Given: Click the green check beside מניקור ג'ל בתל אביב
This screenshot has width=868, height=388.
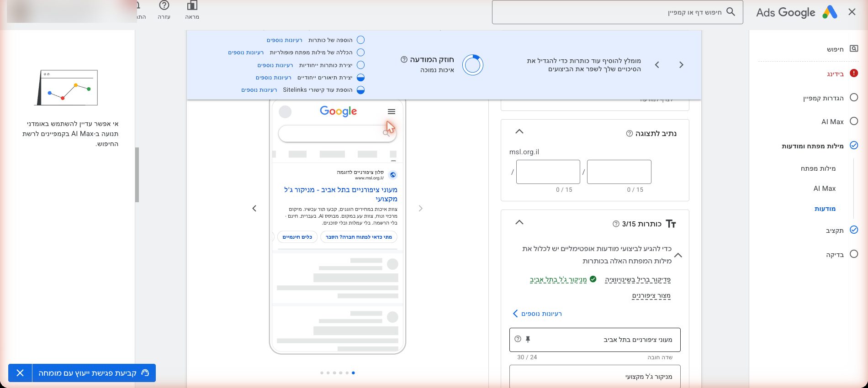Looking at the screenshot, I should click(593, 279).
